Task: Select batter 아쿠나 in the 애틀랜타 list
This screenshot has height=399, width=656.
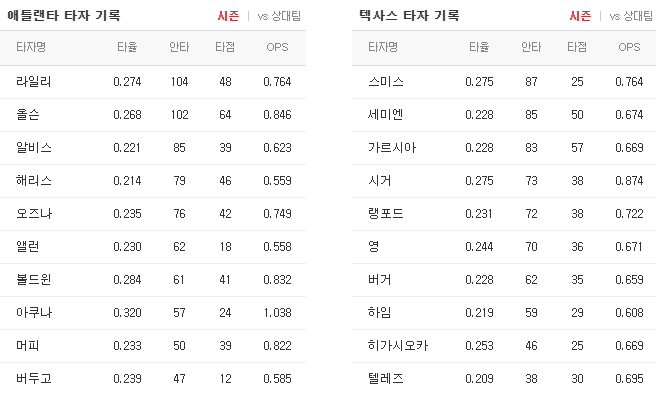Action: [x=34, y=312]
